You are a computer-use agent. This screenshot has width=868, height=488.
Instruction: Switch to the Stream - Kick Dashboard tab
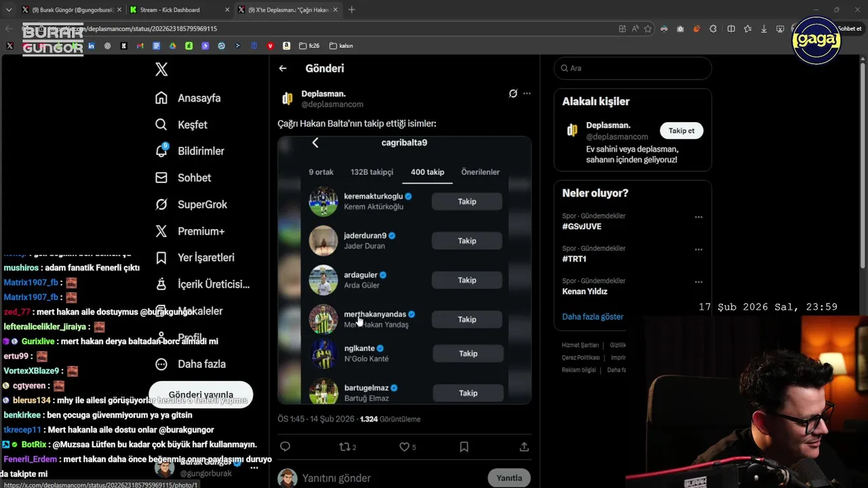pos(170,10)
